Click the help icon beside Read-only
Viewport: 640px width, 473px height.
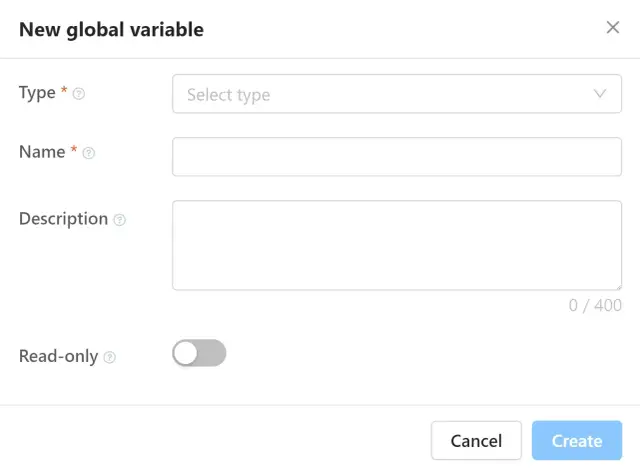pos(110,357)
